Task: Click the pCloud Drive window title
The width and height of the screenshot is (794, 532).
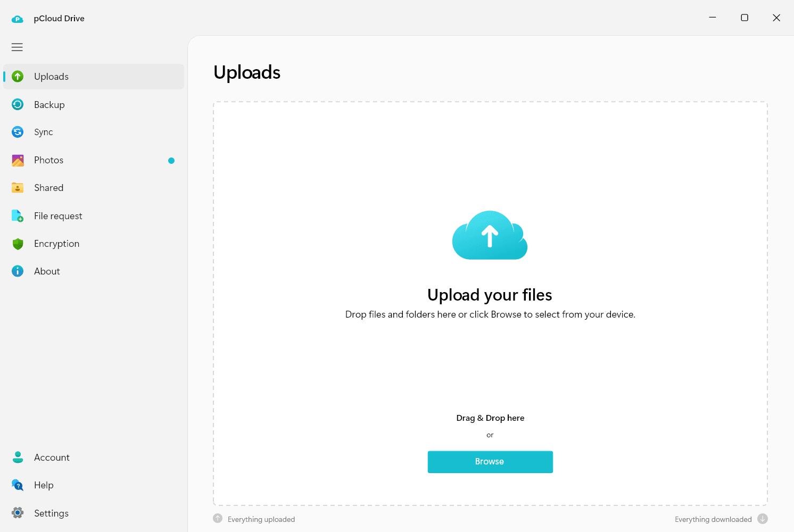Action: [x=59, y=19]
